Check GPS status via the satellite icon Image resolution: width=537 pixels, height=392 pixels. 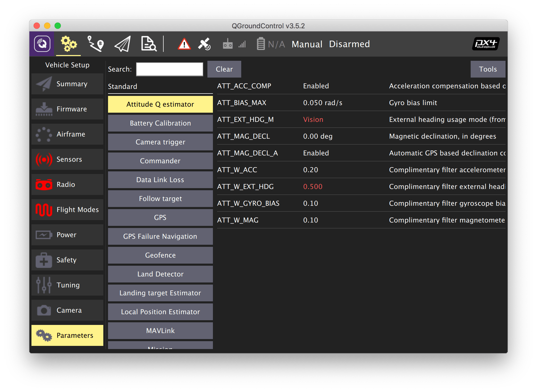(x=205, y=44)
